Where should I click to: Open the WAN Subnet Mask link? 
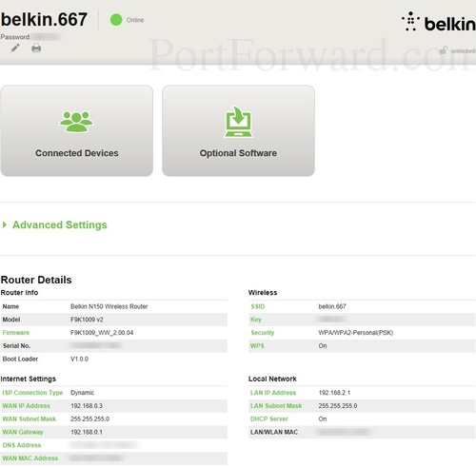point(30,418)
